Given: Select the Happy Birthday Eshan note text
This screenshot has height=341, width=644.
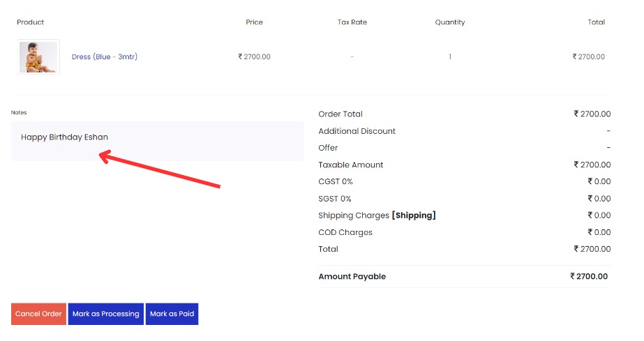Looking at the screenshot, I should (64, 137).
